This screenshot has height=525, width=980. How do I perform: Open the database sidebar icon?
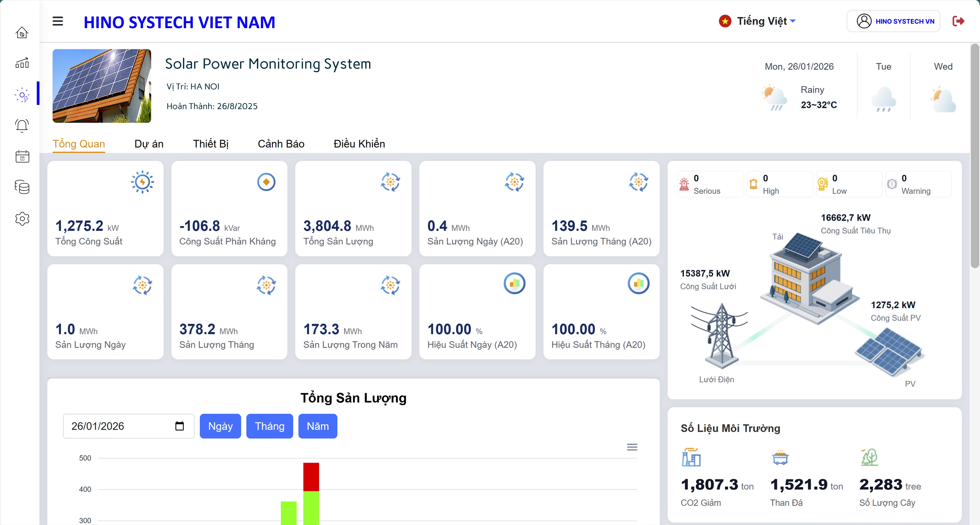click(x=22, y=187)
